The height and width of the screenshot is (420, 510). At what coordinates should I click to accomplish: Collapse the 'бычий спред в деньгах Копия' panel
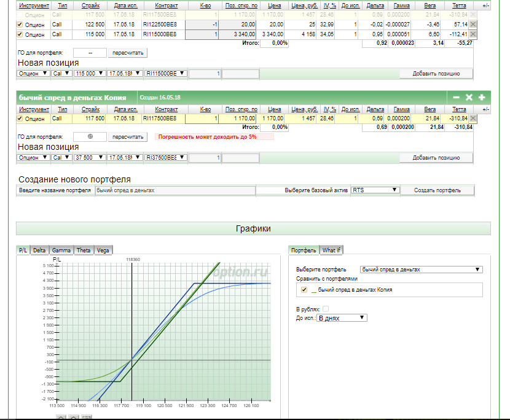tap(456, 98)
